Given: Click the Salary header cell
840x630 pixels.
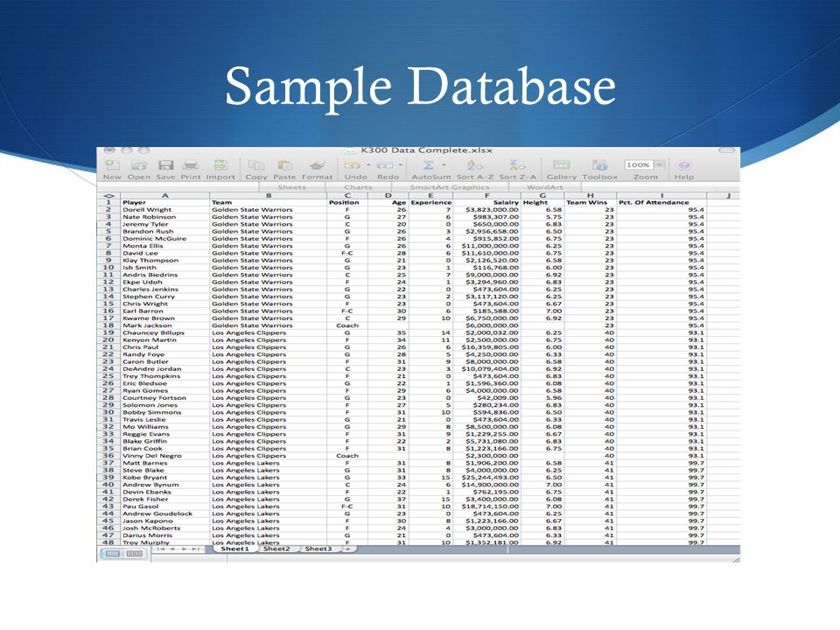Looking at the screenshot, I should (x=487, y=202).
